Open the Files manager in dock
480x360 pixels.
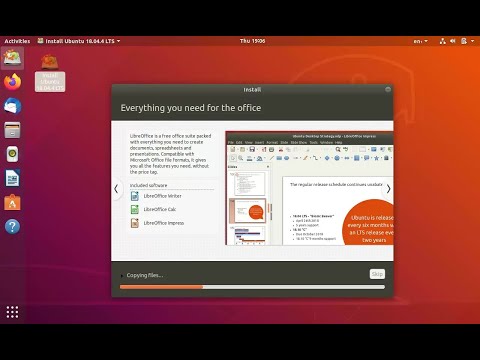tap(12, 130)
